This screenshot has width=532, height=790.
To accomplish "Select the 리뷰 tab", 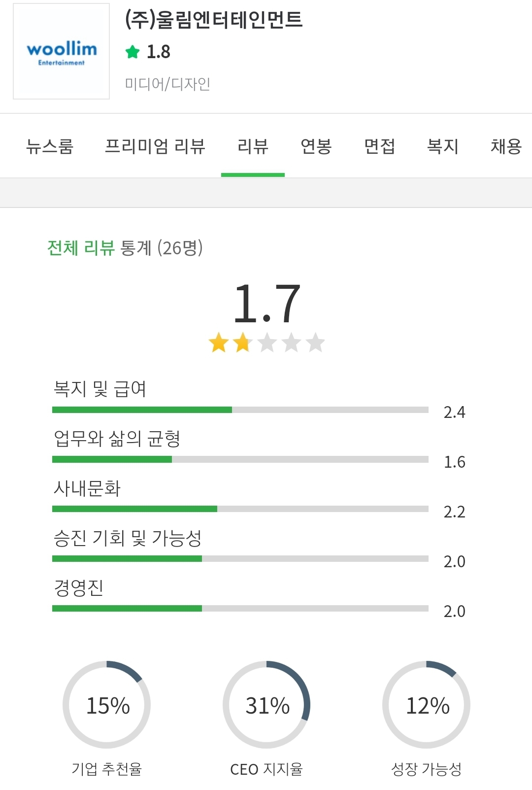I will pyautogui.click(x=253, y=146).
